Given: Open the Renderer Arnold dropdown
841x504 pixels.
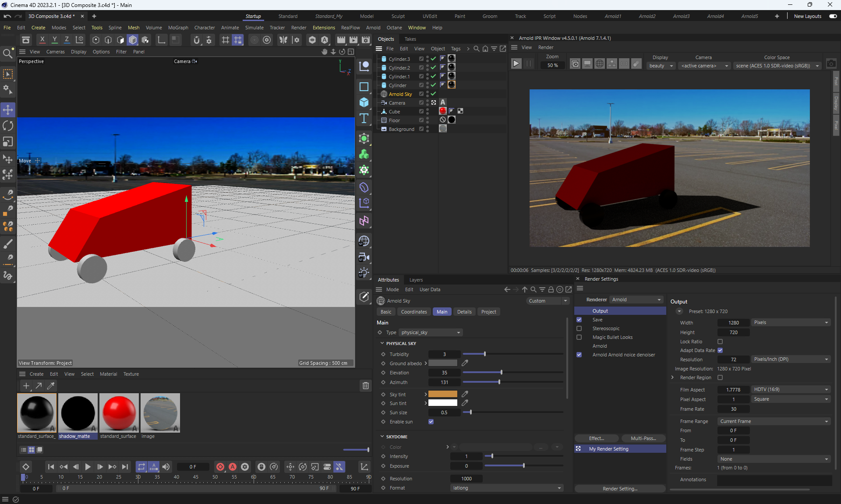Looking at the screenshot, I should tap(636, 300).
